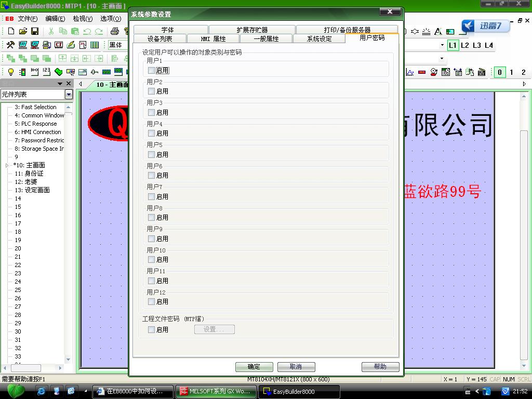Click the save floppy disk icon

pos(35,32)
